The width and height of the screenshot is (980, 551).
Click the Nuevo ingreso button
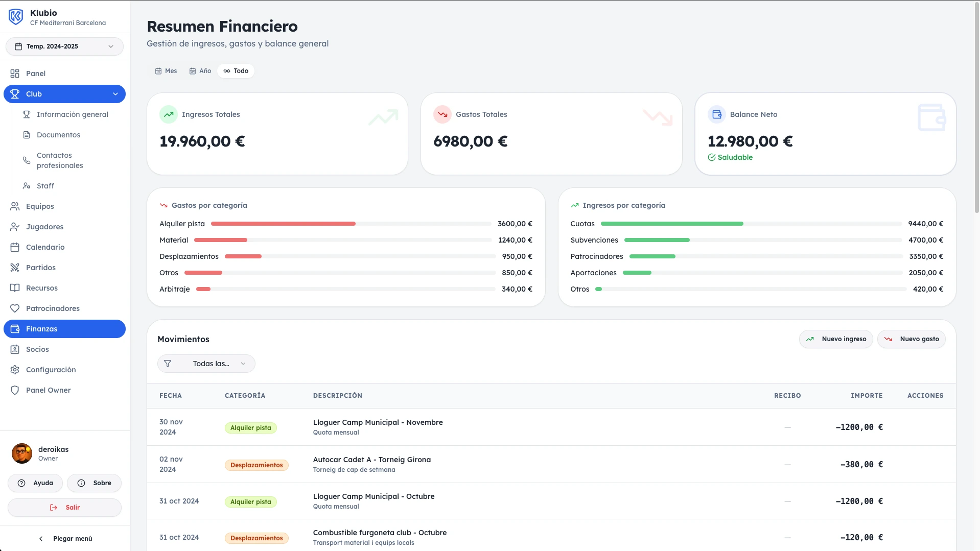pyautogui.click(x=836, y=339)
